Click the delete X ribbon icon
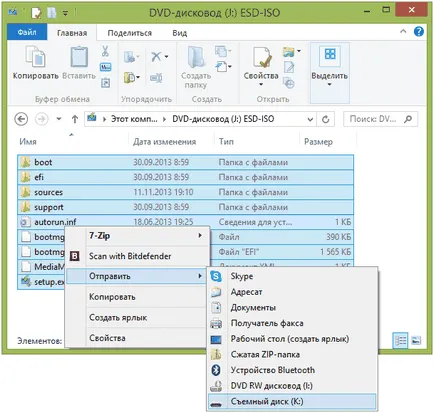This screenshot has width=434, height=413. click(x=156, y=57)
